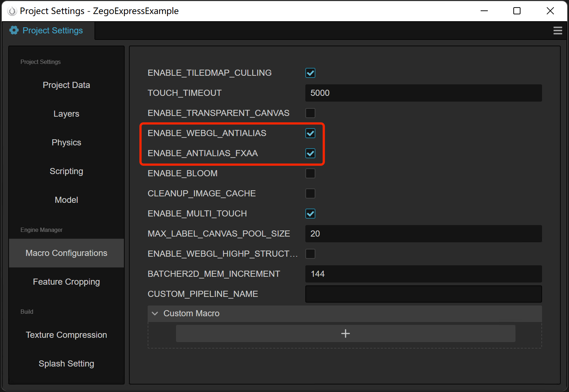Image resolution: width=569 pixels, height=392 pixels.
Task: Click the plus icon to add custom macro
Action: coord(345,333)
